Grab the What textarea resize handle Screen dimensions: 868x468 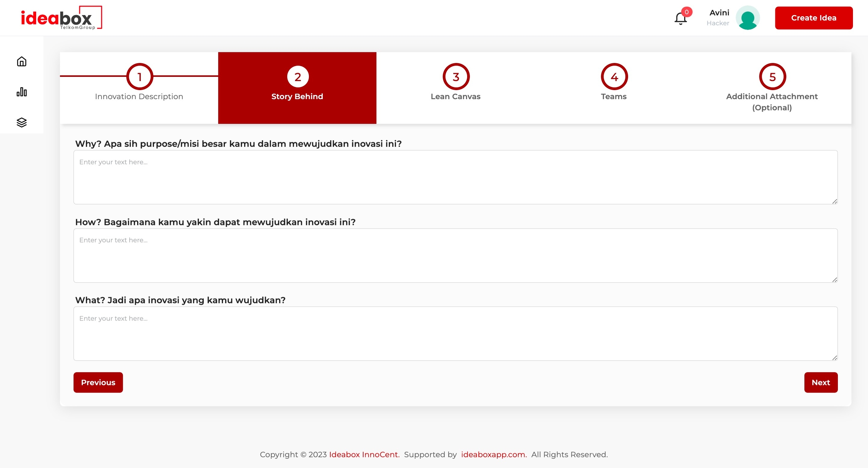[834, 358]
